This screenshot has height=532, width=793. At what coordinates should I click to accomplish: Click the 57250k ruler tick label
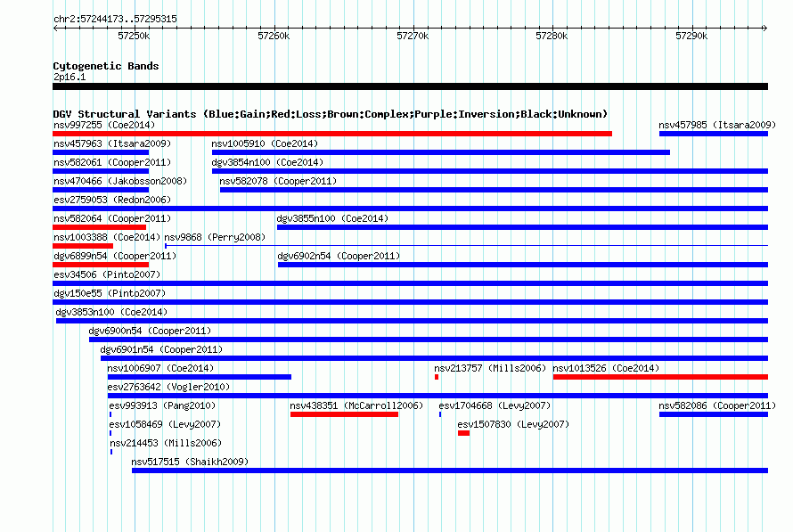(x=134, y=36)
